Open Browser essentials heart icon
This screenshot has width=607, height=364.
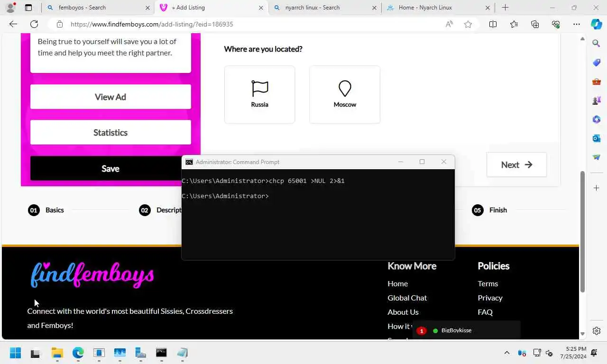[556, 24]
